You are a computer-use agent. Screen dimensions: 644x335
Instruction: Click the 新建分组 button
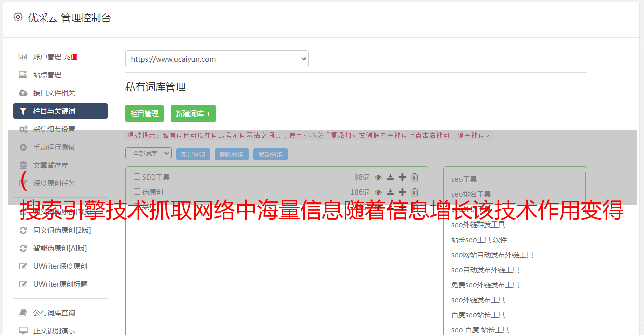coord(193,154)
